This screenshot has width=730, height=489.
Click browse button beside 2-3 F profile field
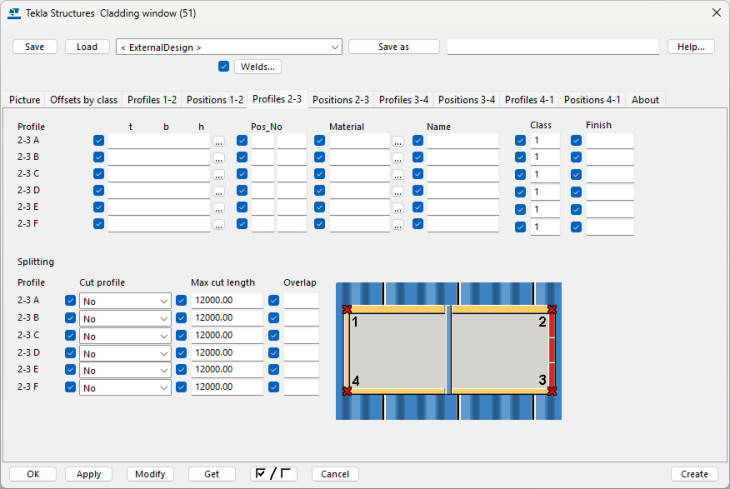tap(218, 226)
